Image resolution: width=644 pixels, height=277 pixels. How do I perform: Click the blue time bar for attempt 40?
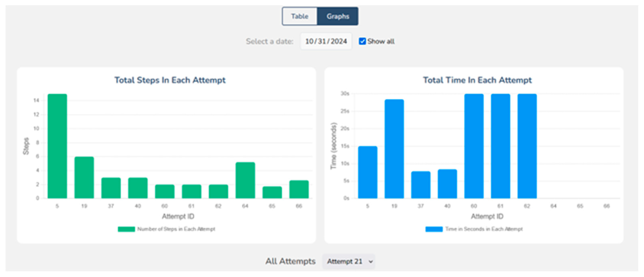(447, 184)
